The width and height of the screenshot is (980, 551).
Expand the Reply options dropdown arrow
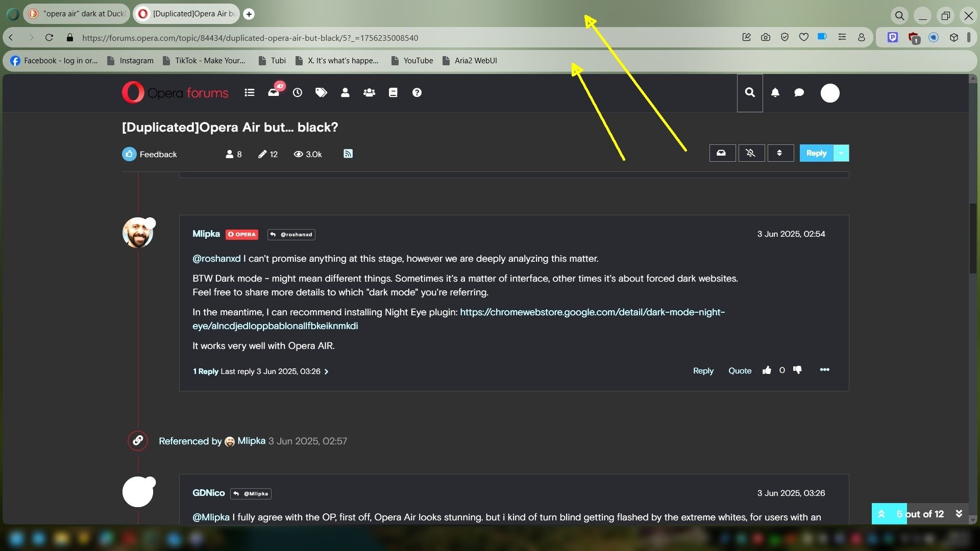[841, 153]
